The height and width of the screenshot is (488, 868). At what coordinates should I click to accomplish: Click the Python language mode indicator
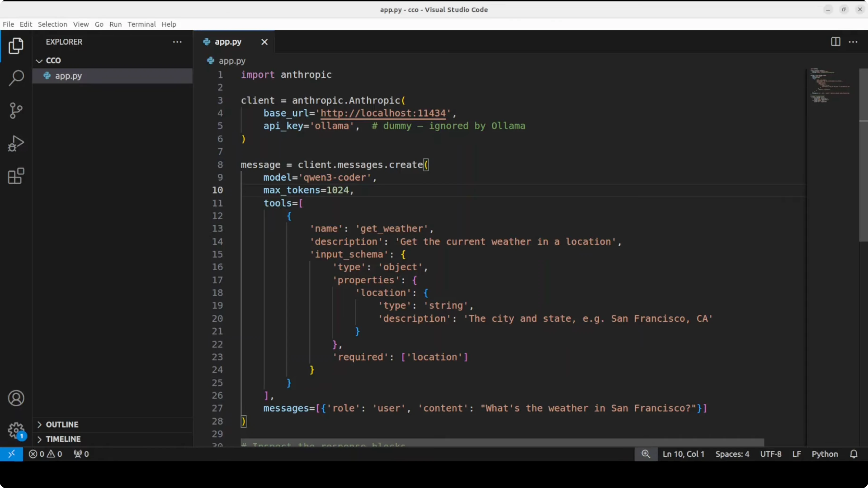tap(825, 454)
